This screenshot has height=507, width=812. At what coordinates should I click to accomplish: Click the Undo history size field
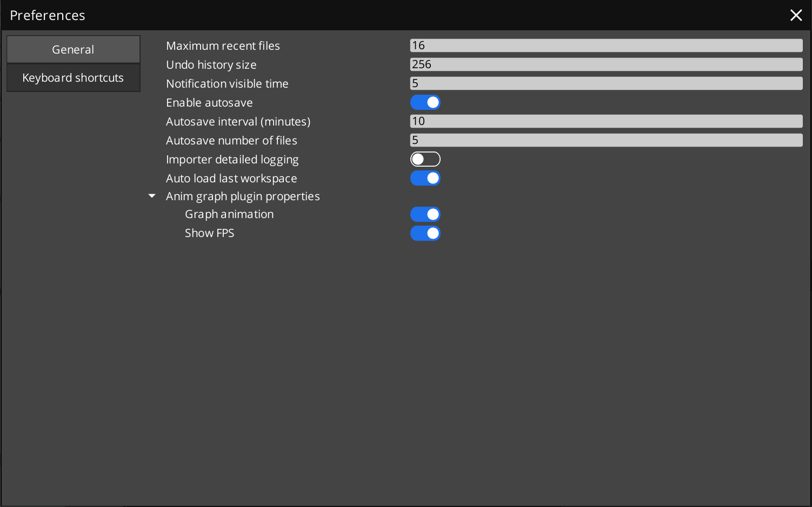click(605, 64)
